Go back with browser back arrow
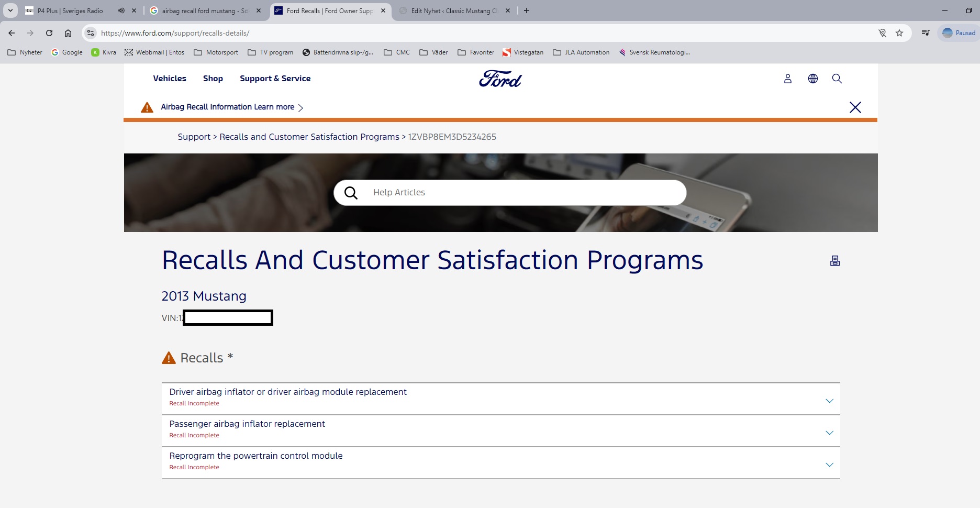This screenshot has height=508, width=980. click(x=12, y=33)
